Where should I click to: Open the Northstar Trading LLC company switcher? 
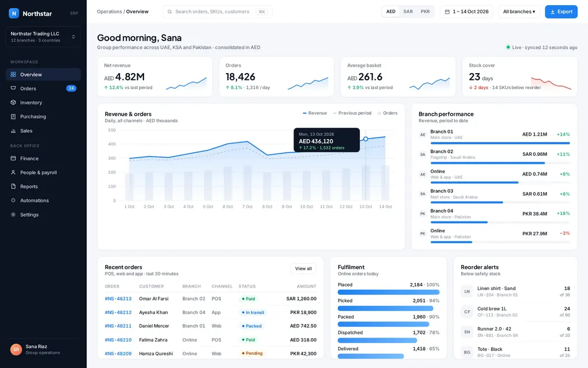tap(43, 37)
